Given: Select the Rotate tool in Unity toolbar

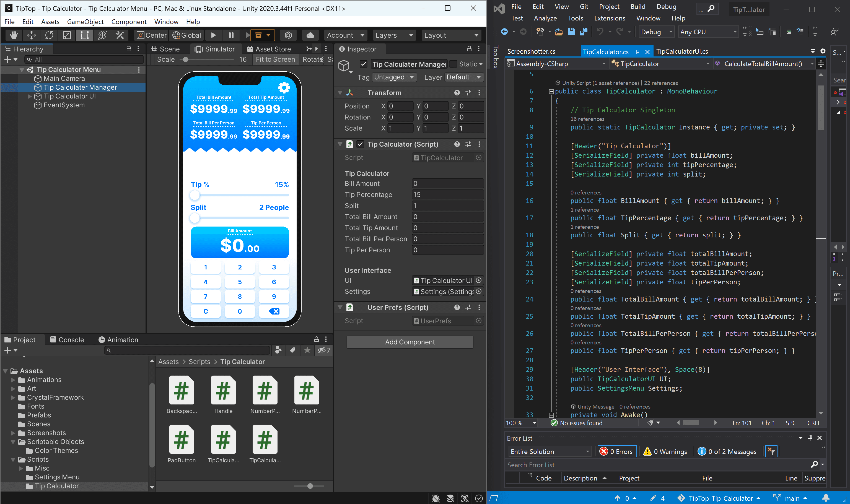Looking at the screenshot, I should pyautogui.click(x=49, y=35).
